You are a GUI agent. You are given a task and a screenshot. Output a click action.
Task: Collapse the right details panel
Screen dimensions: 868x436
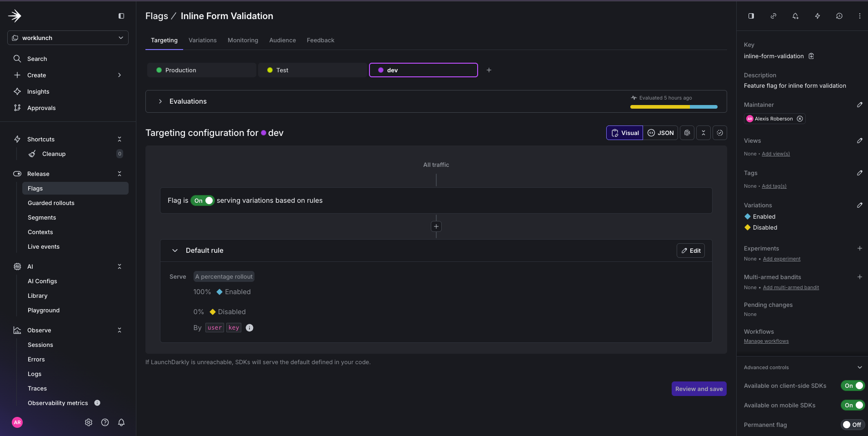[x=750, y=16]
